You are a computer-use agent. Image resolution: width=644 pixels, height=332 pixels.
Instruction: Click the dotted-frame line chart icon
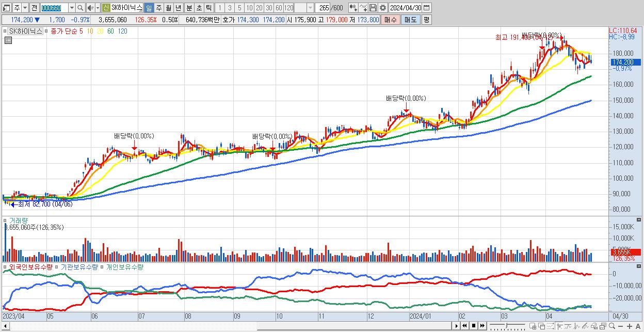pos(550,326)
